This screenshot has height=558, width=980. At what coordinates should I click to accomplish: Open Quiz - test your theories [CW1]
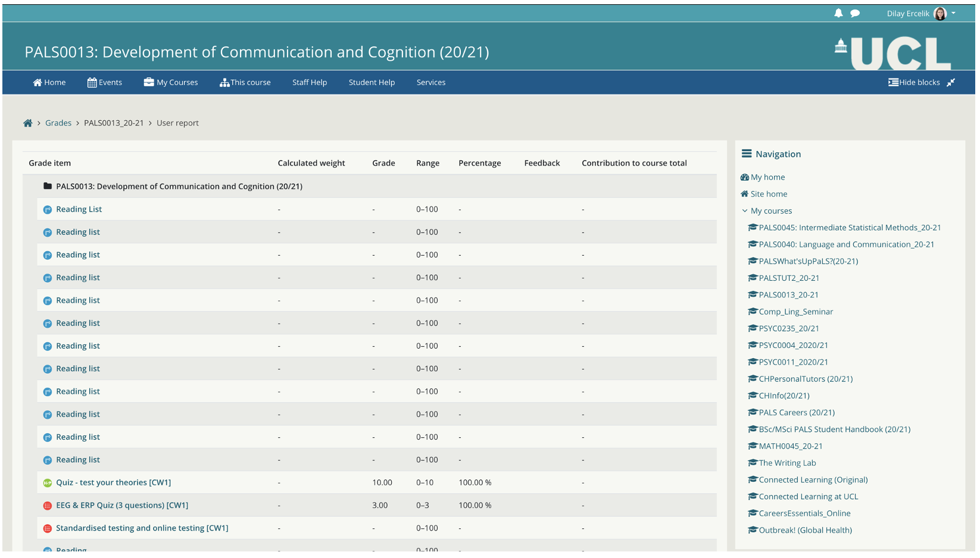click(x=114, y=482)
